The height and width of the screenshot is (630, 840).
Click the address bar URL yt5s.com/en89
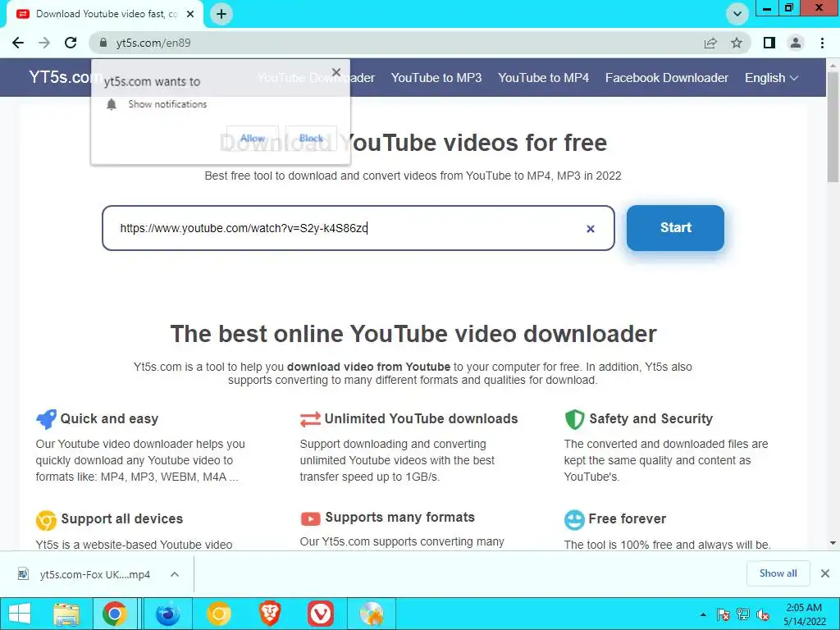[x=153, y=43]
